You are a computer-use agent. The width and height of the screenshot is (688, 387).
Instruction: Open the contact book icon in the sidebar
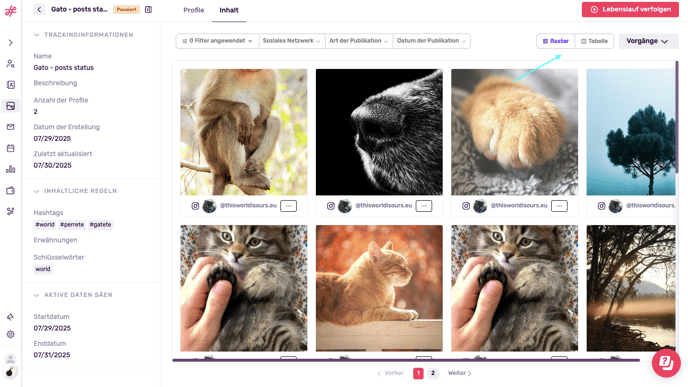[x=11, y=85]
